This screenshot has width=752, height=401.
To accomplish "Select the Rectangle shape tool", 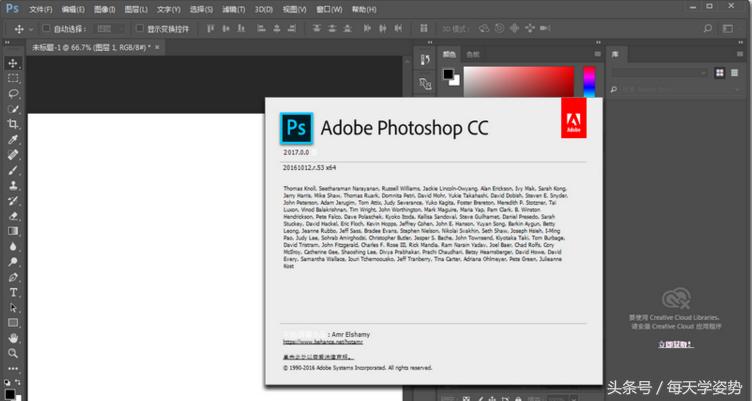I will 13,323.
